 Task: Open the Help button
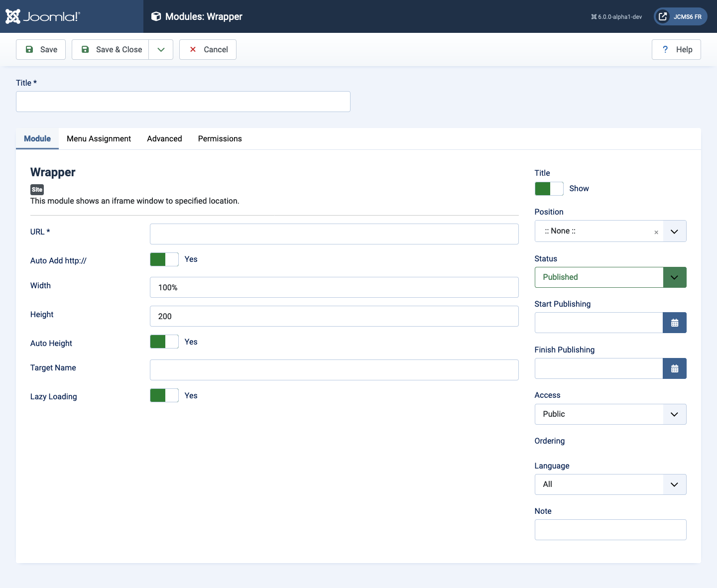[x=676, y=49]
